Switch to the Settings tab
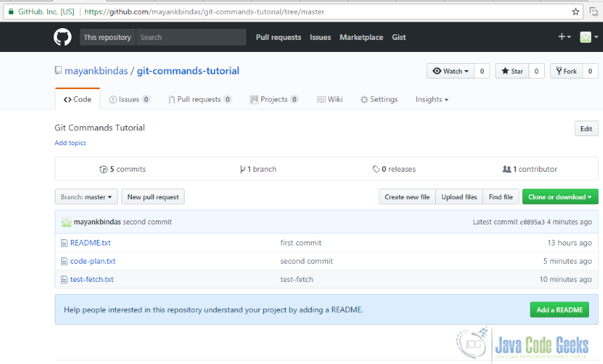The width and height of the screenshot is (603, 364). pyautogui.click(x=379, y=99)
